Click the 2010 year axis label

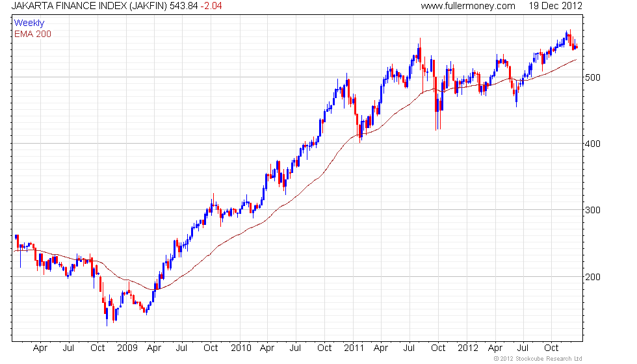pos(241,348)
